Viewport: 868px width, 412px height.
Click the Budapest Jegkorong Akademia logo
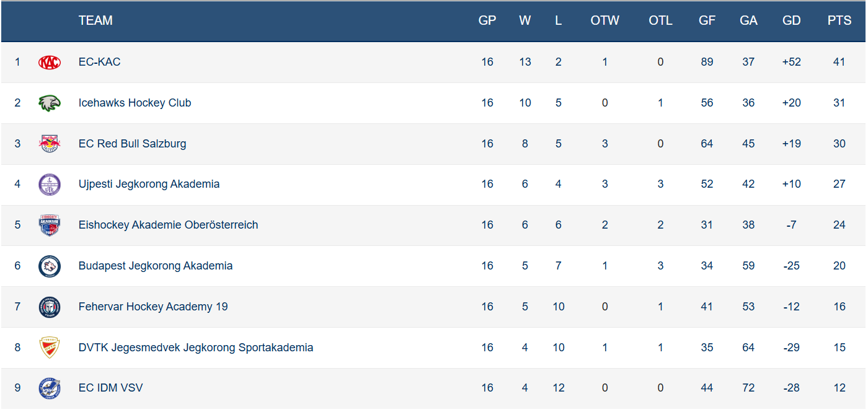click(x=50, y=266)
